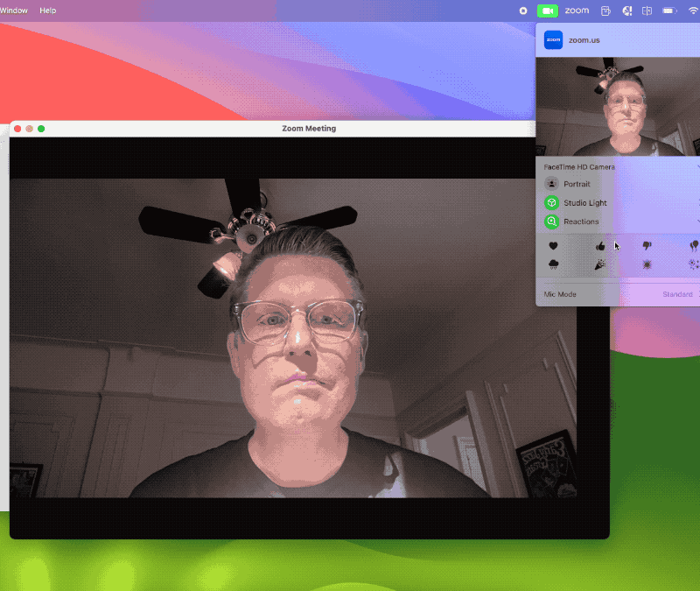
Task: Click the Zoom Meeting video feed
Action: pyautogui.click(x=293, y=338)
